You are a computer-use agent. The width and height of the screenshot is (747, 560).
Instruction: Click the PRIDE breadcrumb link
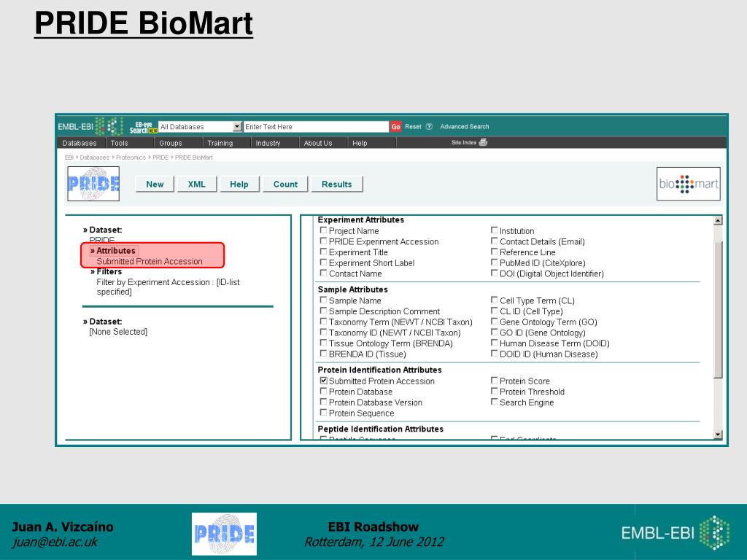(x=160, y=157)
